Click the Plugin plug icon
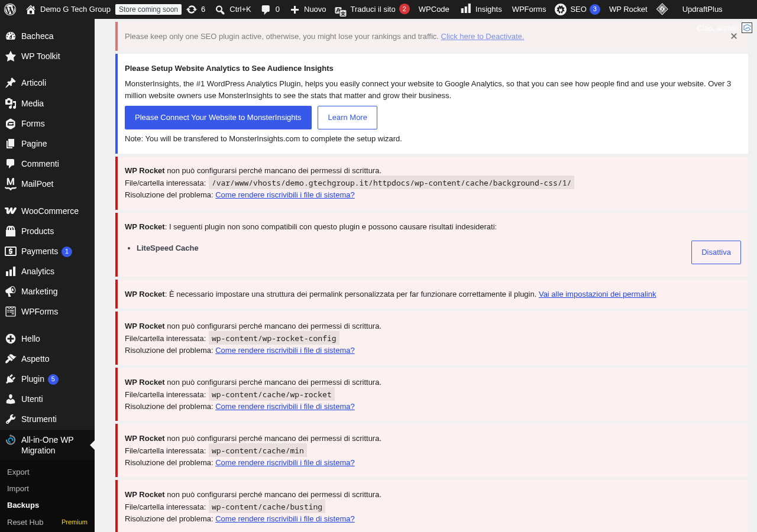 point(11,379)
